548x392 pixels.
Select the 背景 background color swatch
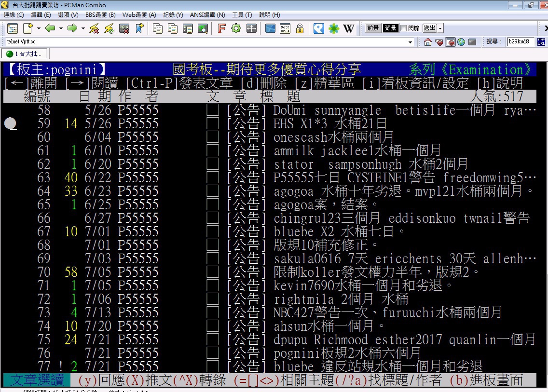(x=390, y=28)
